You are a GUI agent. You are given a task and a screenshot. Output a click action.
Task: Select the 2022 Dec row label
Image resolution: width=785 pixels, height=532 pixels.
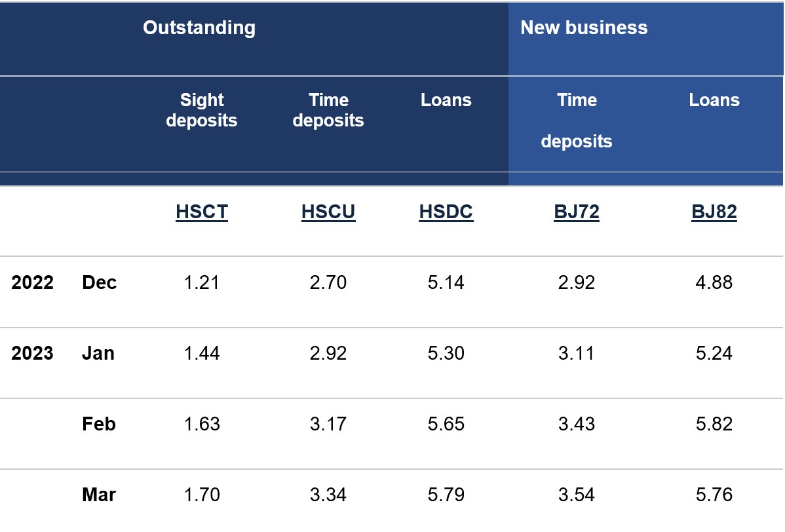pyautogui.click(x=64, y=283)
